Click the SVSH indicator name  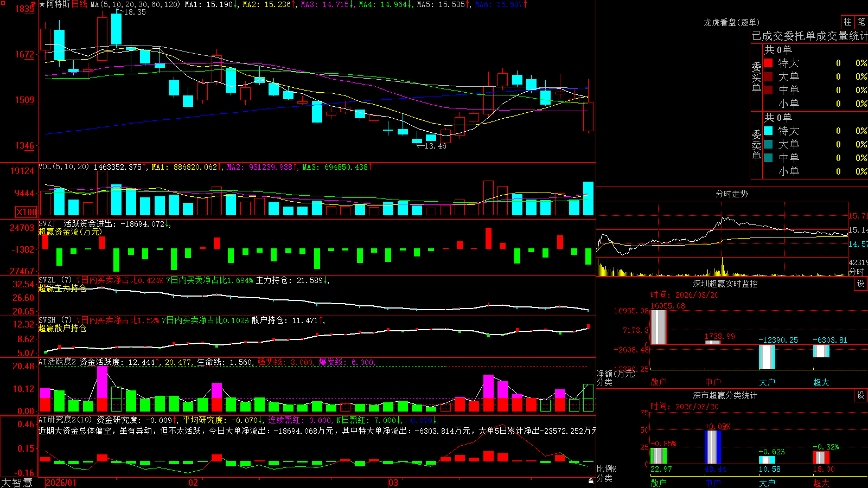pyautogui.click(x=47, y=320)
